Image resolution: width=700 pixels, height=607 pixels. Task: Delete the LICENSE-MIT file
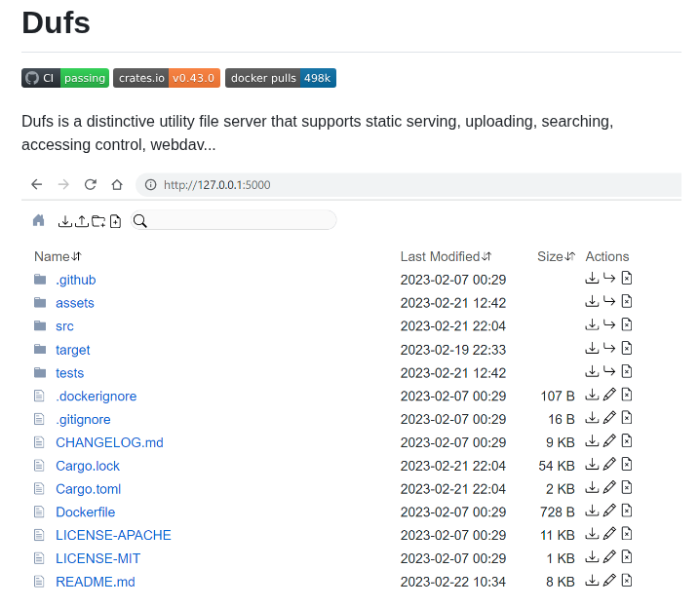(627, 556)
